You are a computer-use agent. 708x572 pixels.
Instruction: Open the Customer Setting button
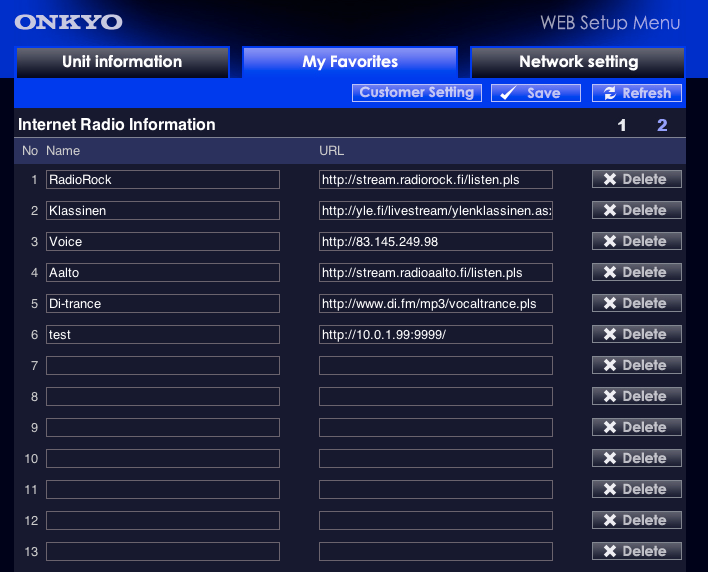point(416,93)
